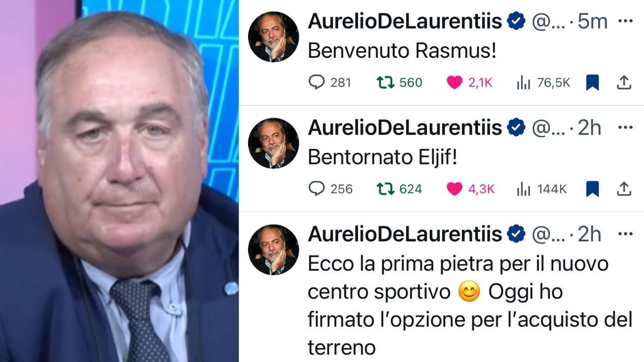Viewport: 644px width, 362px height.
Task: Open more options for Bentornato Eljif tweet
Action: click(625, 128)
